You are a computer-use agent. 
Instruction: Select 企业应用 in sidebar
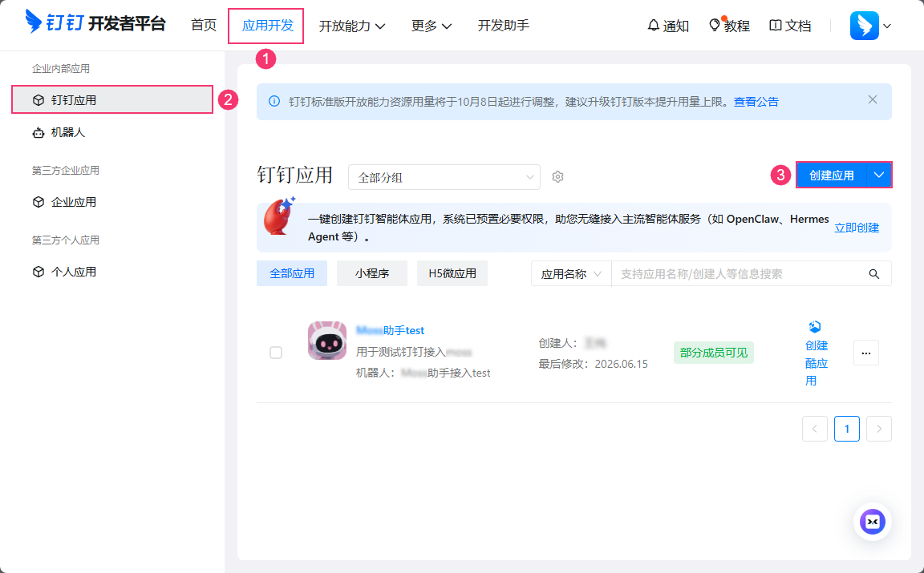pos(112,202)
